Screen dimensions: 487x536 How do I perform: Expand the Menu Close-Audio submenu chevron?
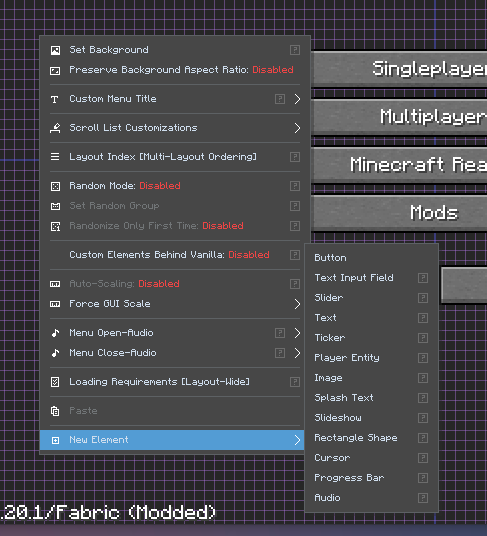coord(297,353)
